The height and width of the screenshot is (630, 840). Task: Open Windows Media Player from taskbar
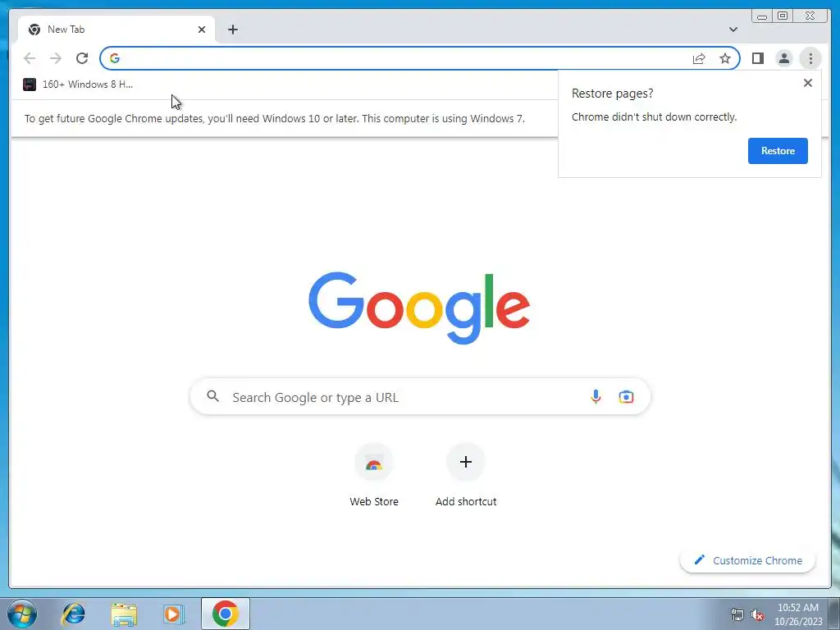click(173, 614)
